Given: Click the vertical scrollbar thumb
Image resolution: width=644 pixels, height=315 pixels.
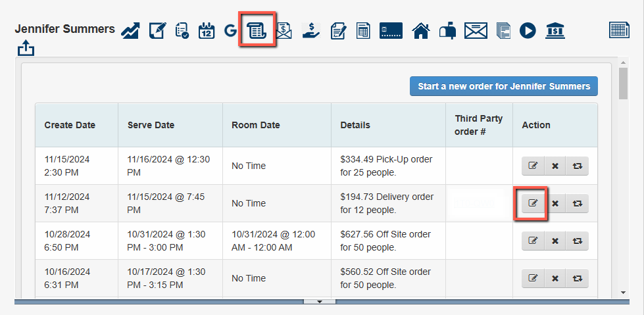Looking at the screenshot, I should (623, 84).
